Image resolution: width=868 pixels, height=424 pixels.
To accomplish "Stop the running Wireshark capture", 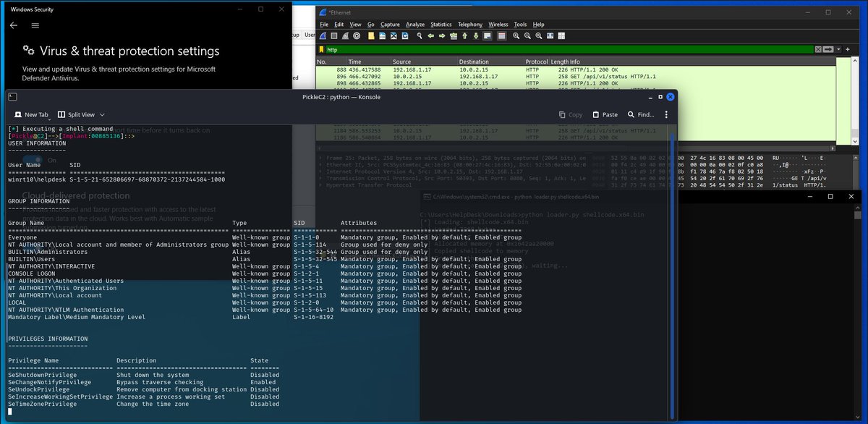I will [333, 35].
